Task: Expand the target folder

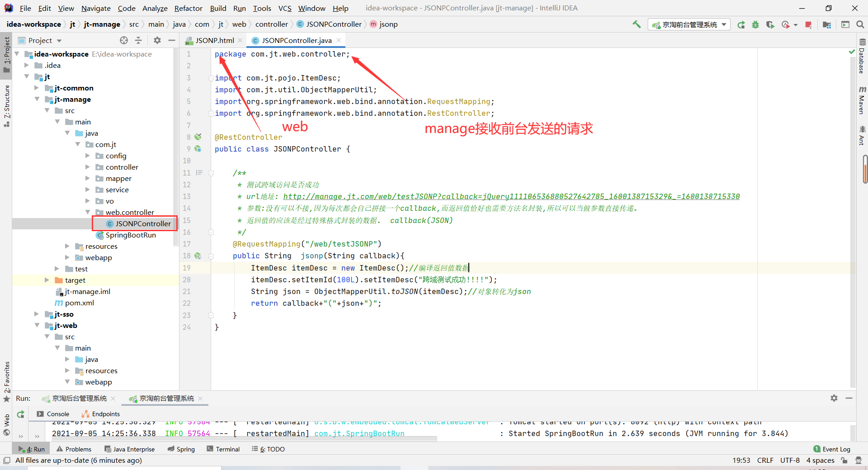Action: (47, 280)
